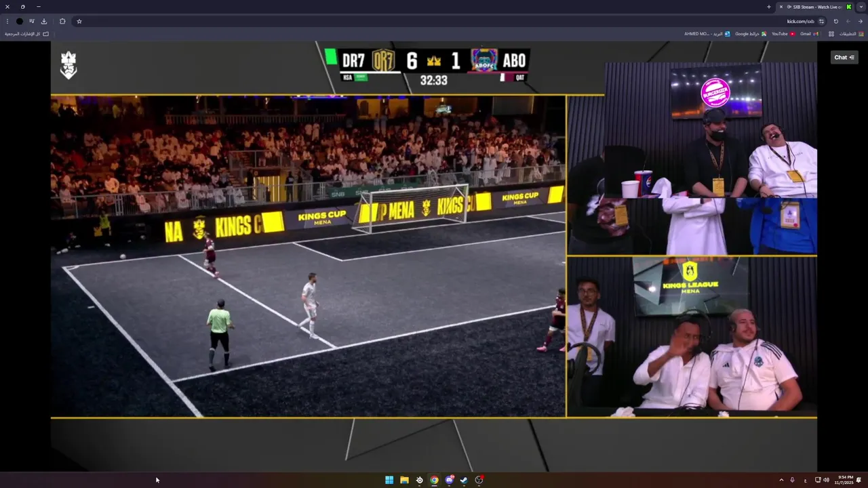Open the Chrome three-dot menu
This screenshot has height=488, width=868.
(7, 21)
